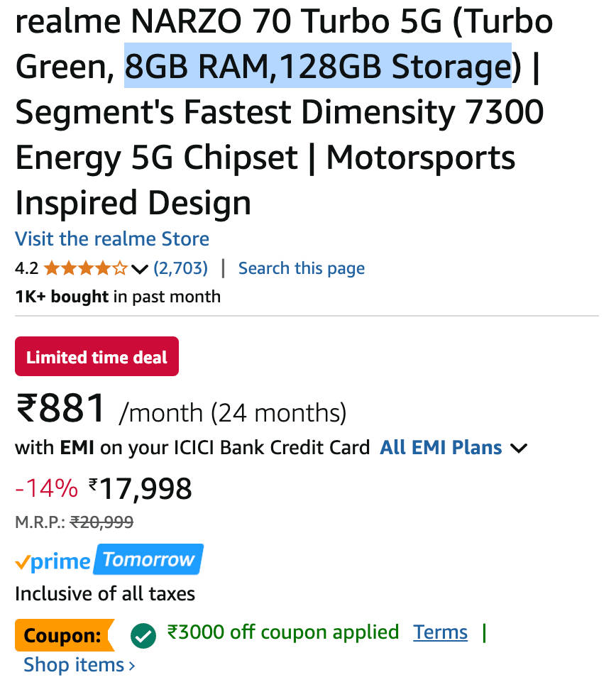Expand the All EMI Plans chevron
Viewport: 616px width, 687px height.
click(519, 448)
